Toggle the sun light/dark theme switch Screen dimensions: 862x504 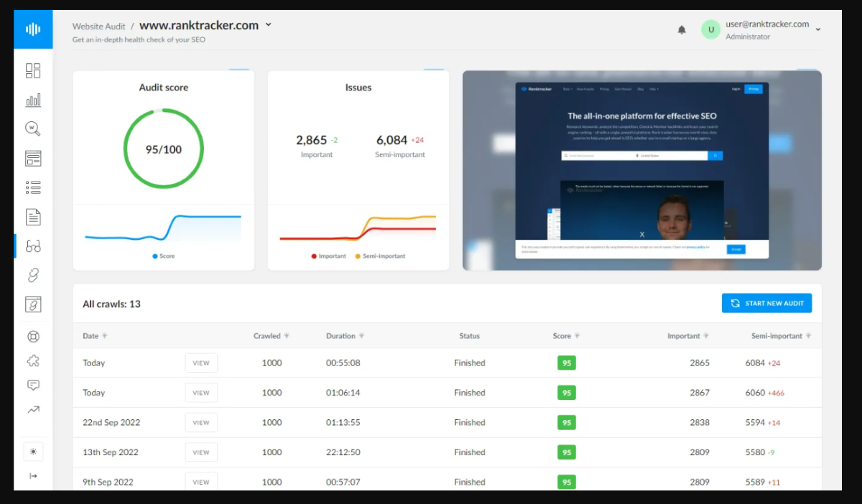pos(33,452)
